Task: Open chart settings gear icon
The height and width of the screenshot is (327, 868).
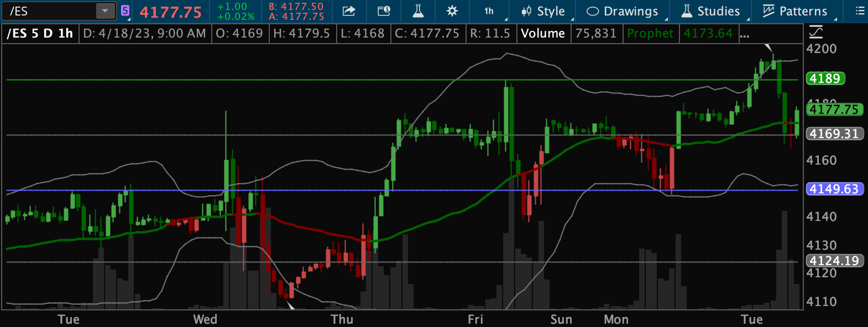Action: (x=452, y=11)
